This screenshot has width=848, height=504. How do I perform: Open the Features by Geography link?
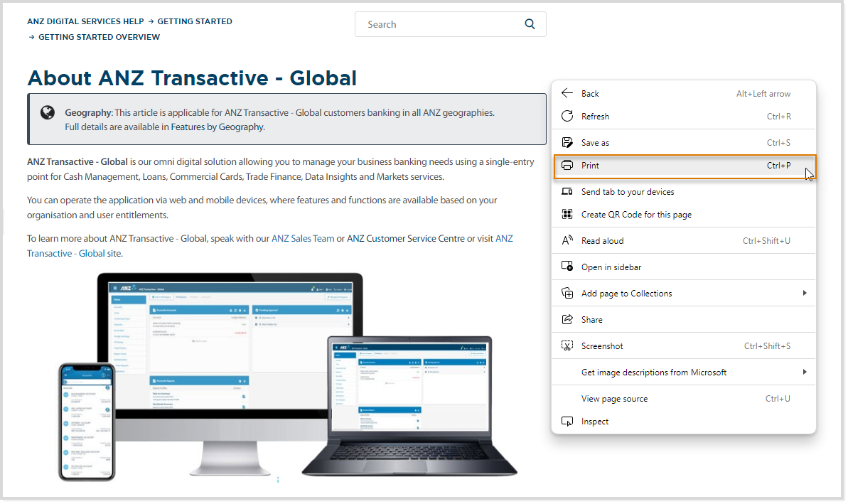click(217, 127)
